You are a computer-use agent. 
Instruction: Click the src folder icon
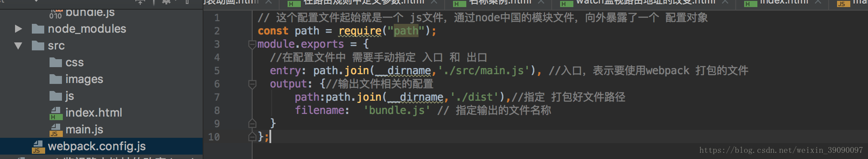click(38, 45)
